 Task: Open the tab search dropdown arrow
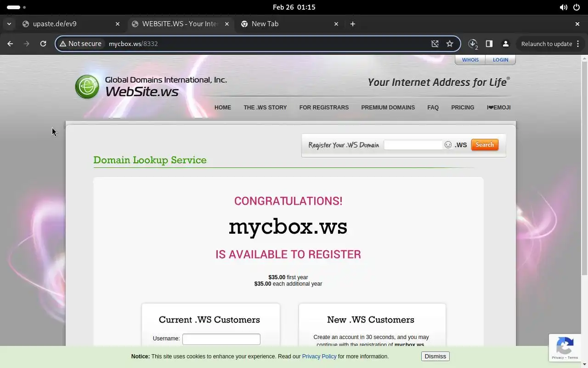[9, 24]
